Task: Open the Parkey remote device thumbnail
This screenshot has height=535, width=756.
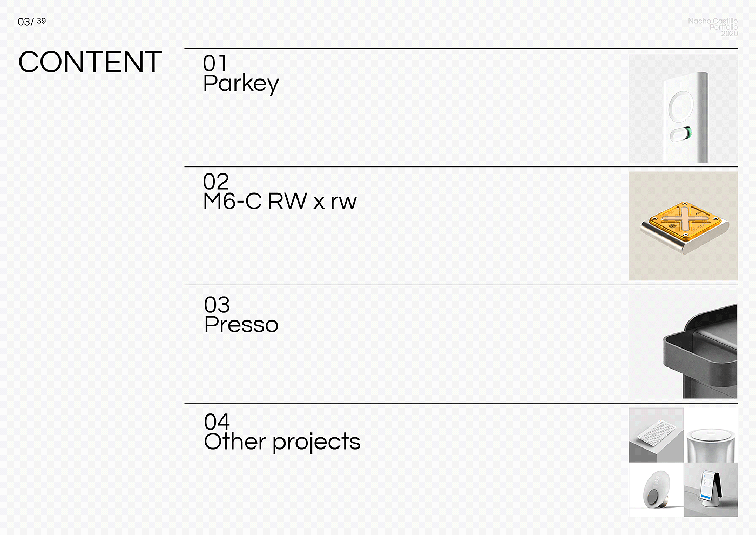Action: click(683, 108)
